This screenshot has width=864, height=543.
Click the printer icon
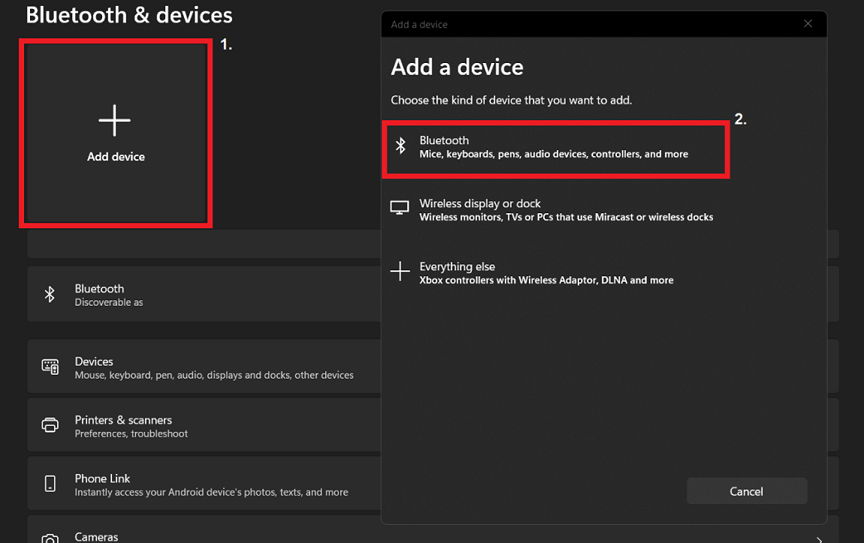point(50,425)
